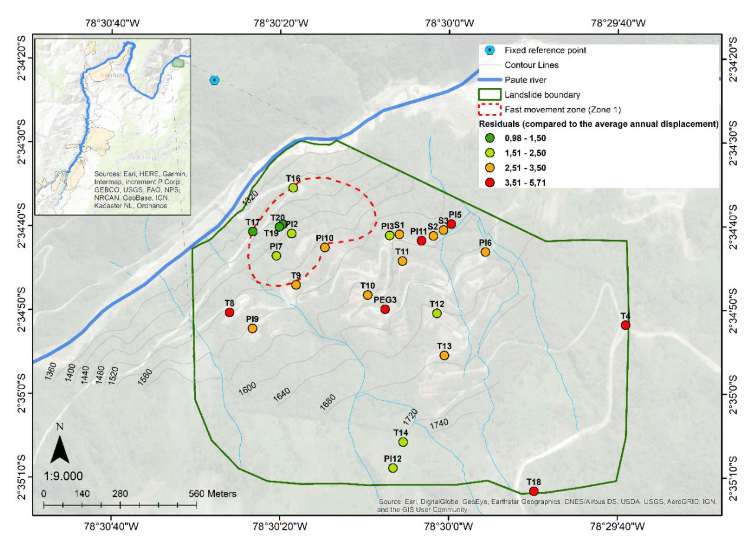The height and width of the screenshot is (542, 756).
Task: Select the orange PI6 monitoring point
Action: click(485, 252)
